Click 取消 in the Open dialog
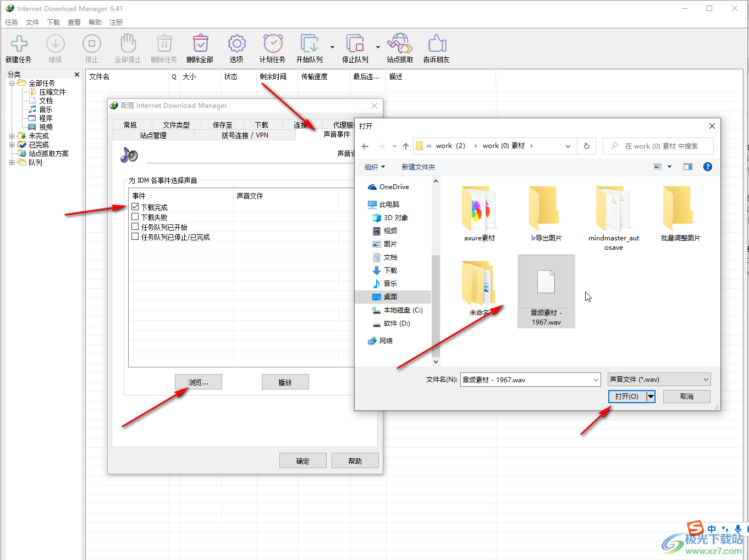749x560 pixels. (687, 396)
